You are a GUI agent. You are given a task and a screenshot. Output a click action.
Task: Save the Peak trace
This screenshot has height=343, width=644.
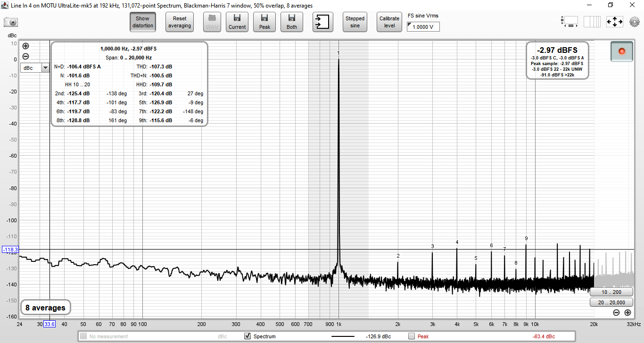[264, 22]
